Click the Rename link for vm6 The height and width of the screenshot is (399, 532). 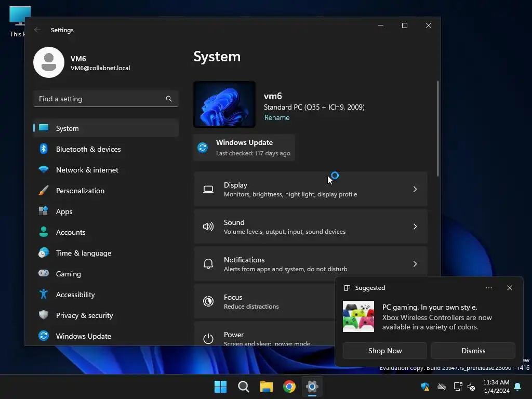tap(277, 117)
